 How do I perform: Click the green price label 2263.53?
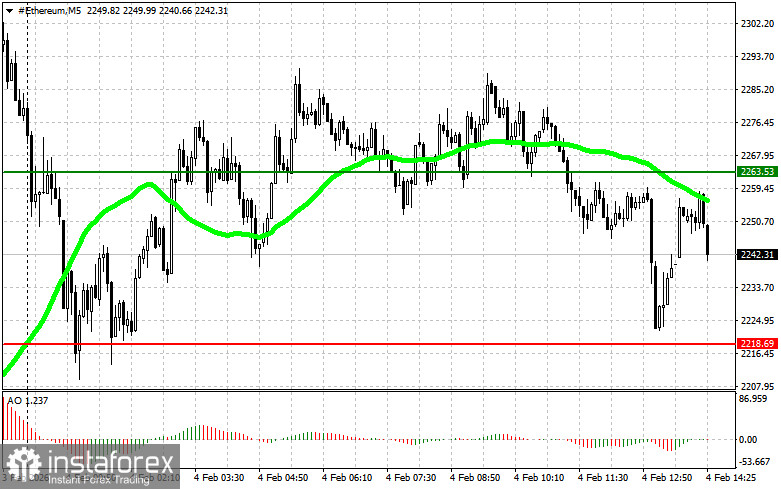click(757, 172)
